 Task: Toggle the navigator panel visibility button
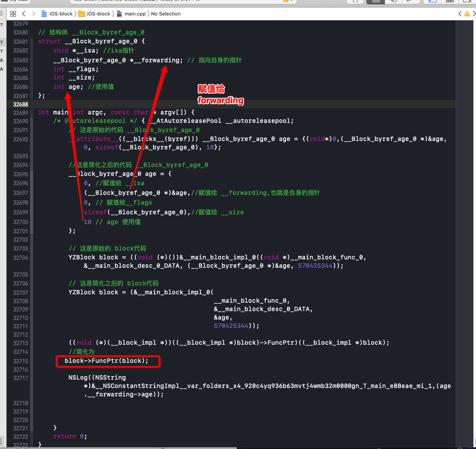tap(433, 1)
